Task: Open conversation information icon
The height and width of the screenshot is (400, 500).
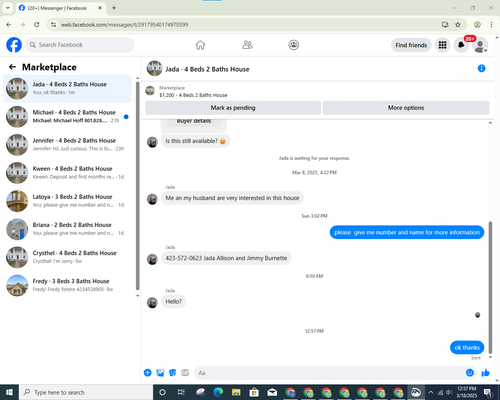Action: [x=481, y=68]
